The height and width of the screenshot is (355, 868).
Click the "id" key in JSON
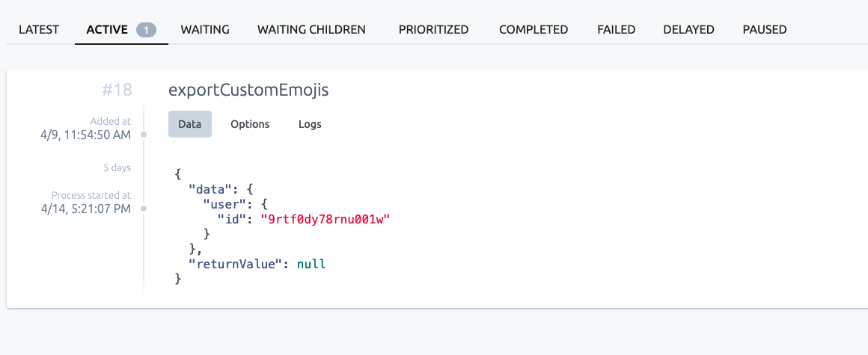click(232, 219)
